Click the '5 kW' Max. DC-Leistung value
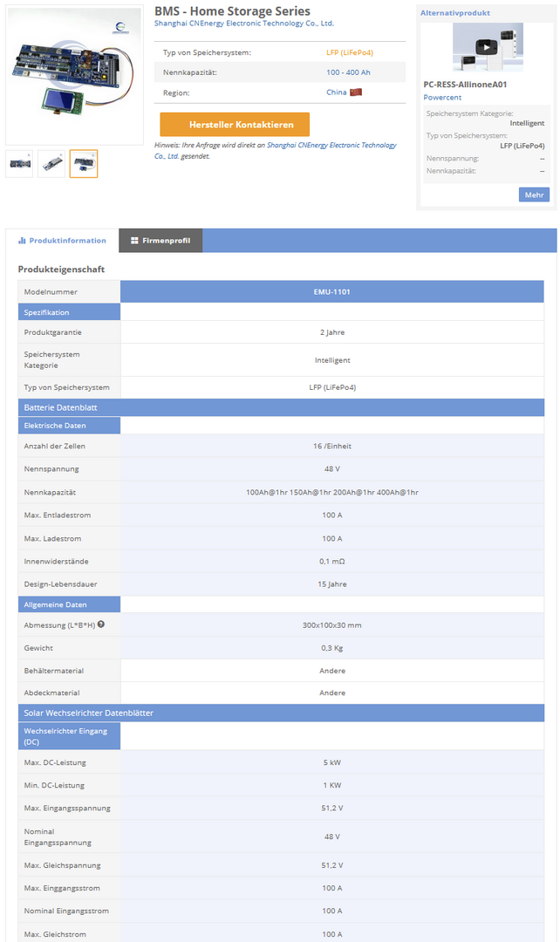 (x=332, y=762)
